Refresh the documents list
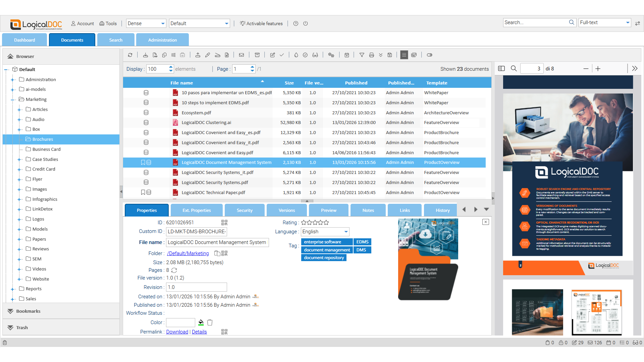This screenshot has width=644, height=362. point(130,55)
